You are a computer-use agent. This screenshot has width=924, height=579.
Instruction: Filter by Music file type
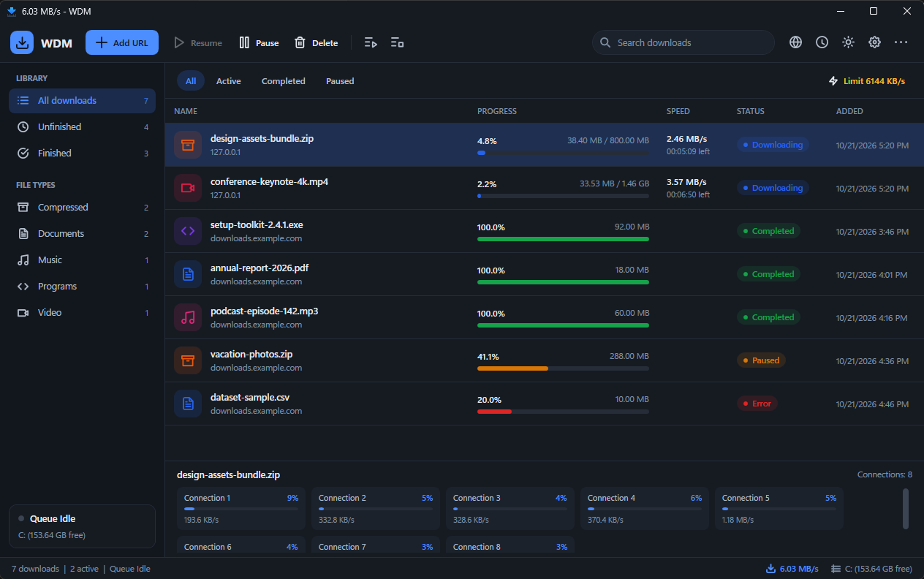click(82, 260)
